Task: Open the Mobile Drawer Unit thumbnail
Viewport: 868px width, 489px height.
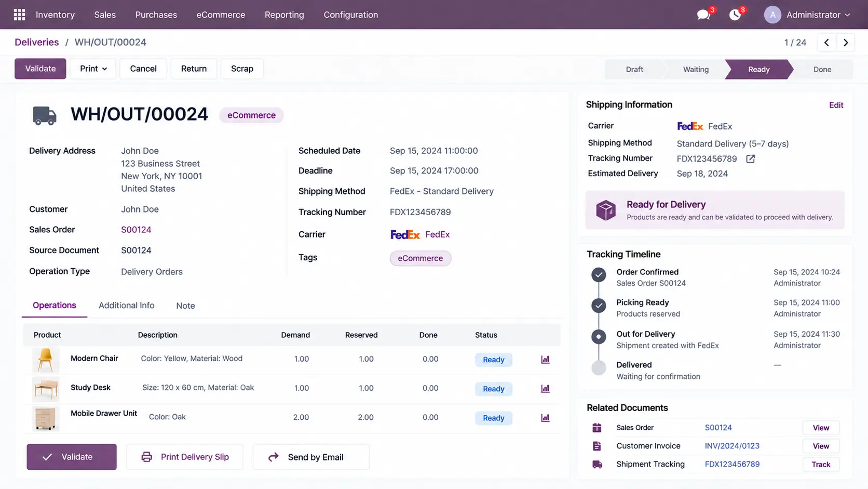Action: pyautogui.click(x=46, y=418)
